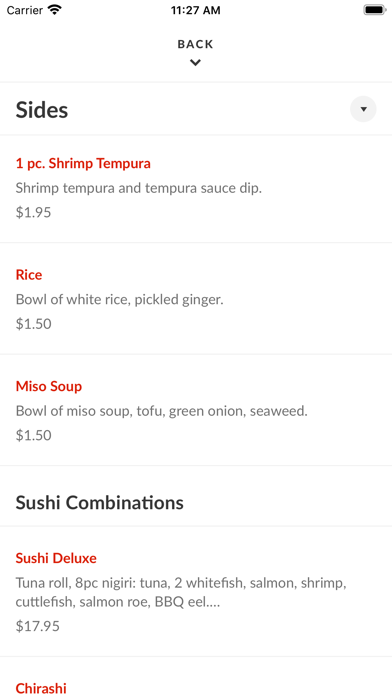This screenshot has height=696, width=392.
Task: Tap the $17.95 Sushi Deluxe price
Action: (38, 626)
